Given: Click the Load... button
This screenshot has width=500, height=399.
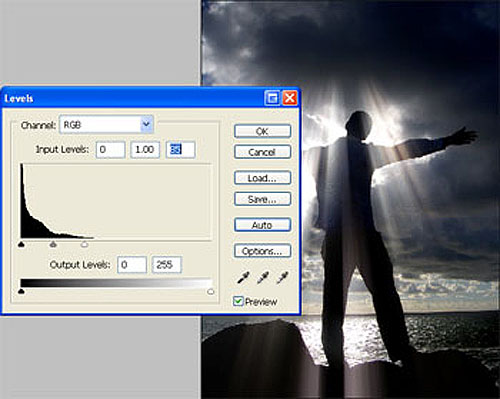Looking at the screenshot, I should (262, 178).
